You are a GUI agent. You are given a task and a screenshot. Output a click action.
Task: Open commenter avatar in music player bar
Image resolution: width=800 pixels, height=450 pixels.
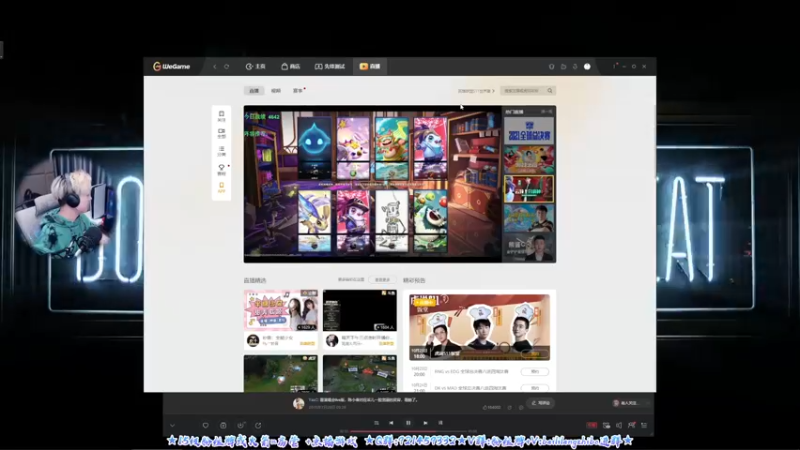click(299, 404)
